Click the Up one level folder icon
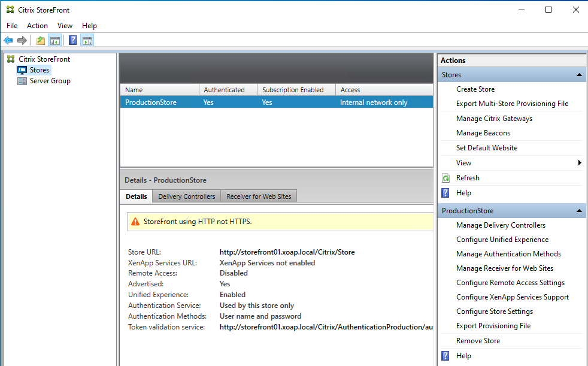Image resolution: width=588 pixels, height=366 pixels. (41, 41)
